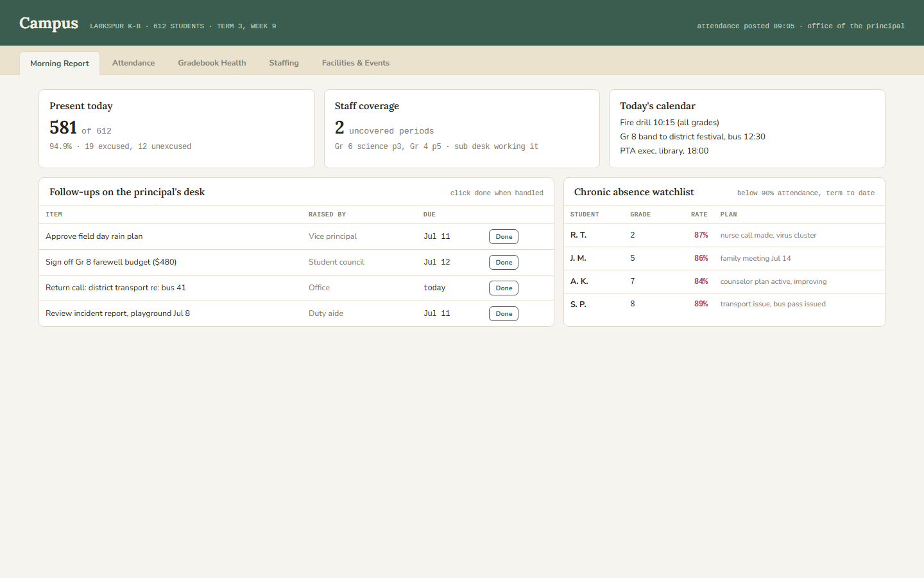Click the transport issue bus pass note
The width and height of the screenshot is (924, 578).
coord(773,304)
